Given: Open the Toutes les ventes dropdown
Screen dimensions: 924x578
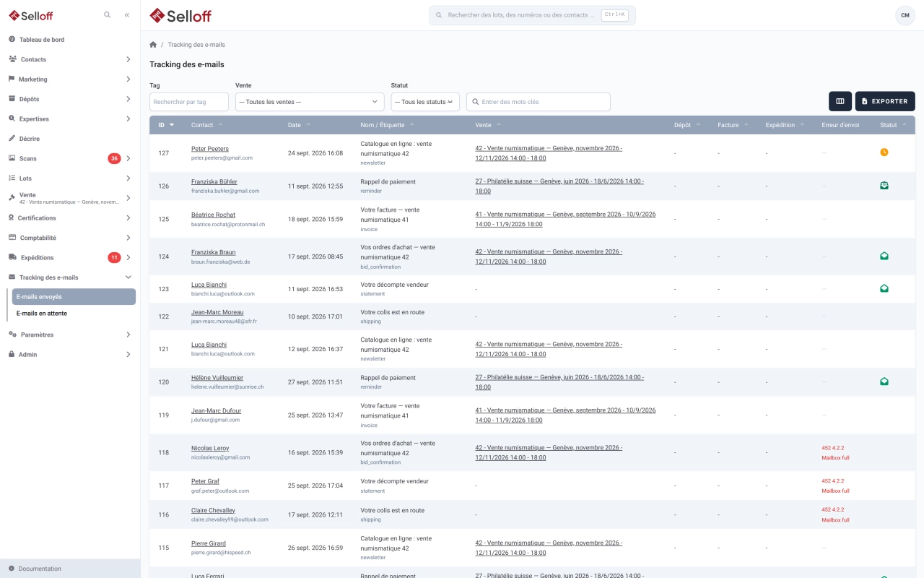Looking at the screenshot, I should [x=310, y=102].
